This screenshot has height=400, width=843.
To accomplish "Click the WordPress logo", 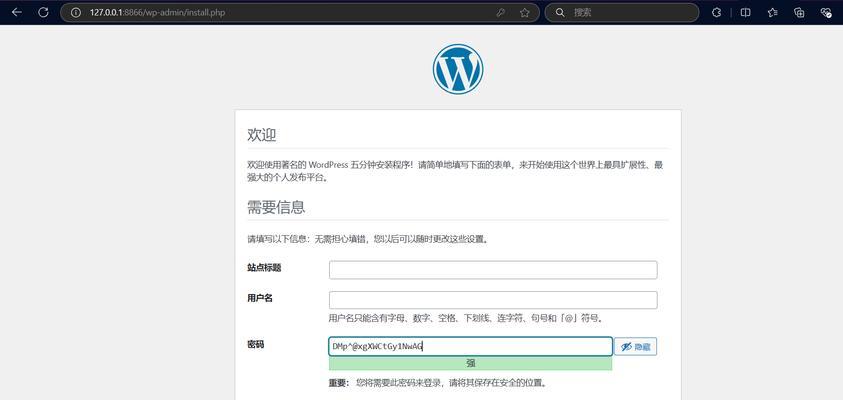I will coord(458,69).
